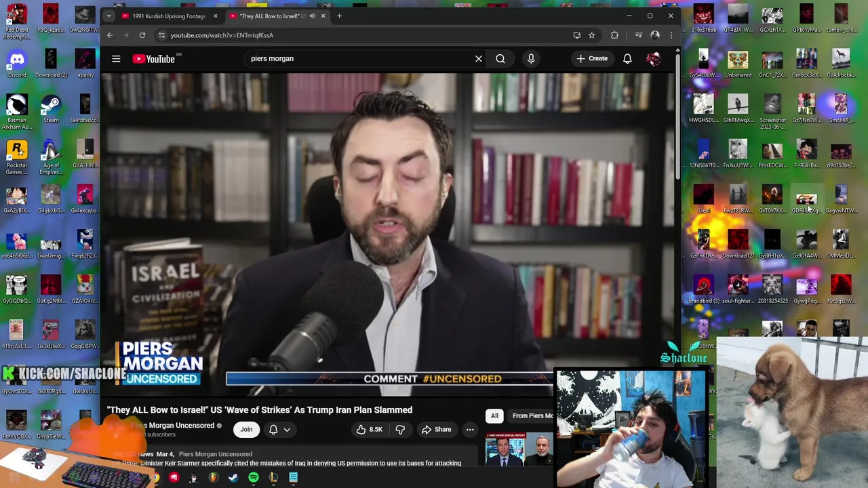This screenshot has height=488, width=868.
Task: Click the Share button
Action: coord(436,429)
